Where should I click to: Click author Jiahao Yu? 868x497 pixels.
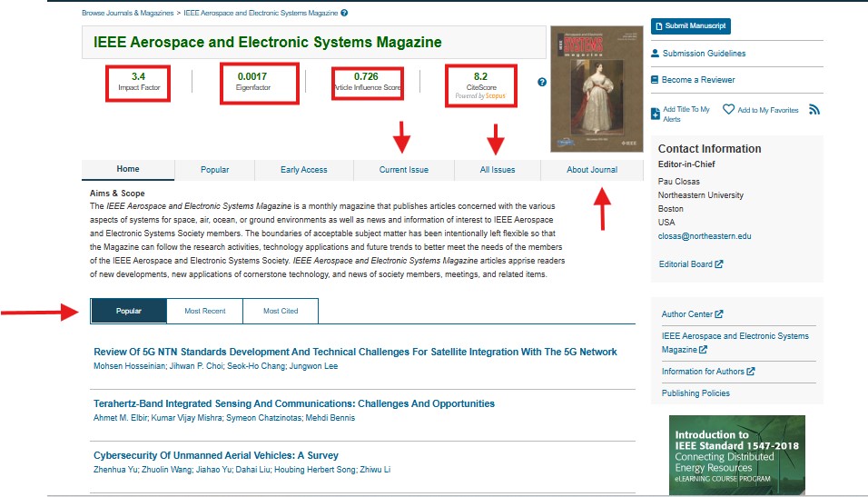(214, 470)
